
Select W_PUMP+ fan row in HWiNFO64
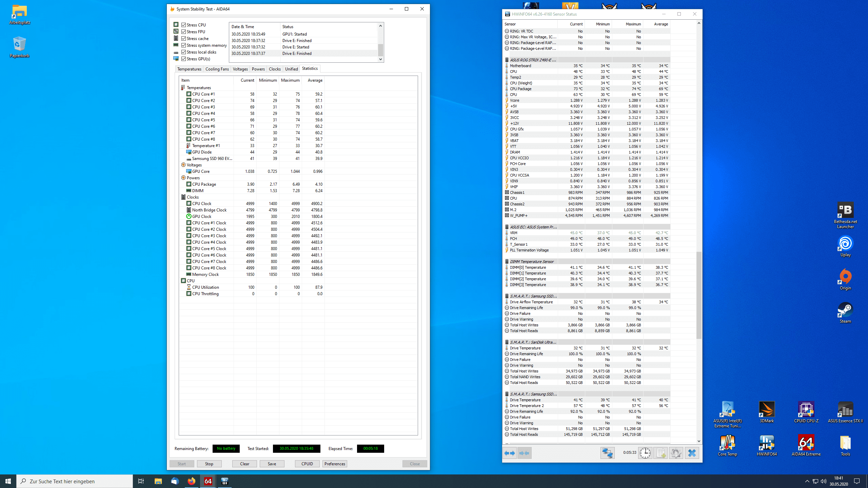[x=587, y=216]
